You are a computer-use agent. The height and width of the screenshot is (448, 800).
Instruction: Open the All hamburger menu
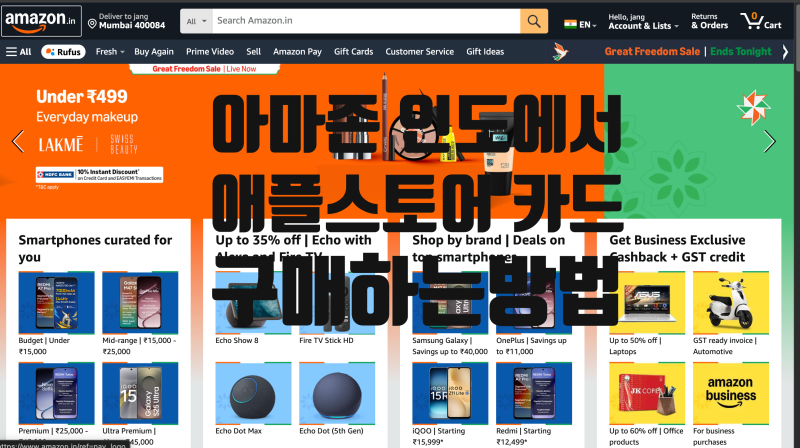point(19,52)
